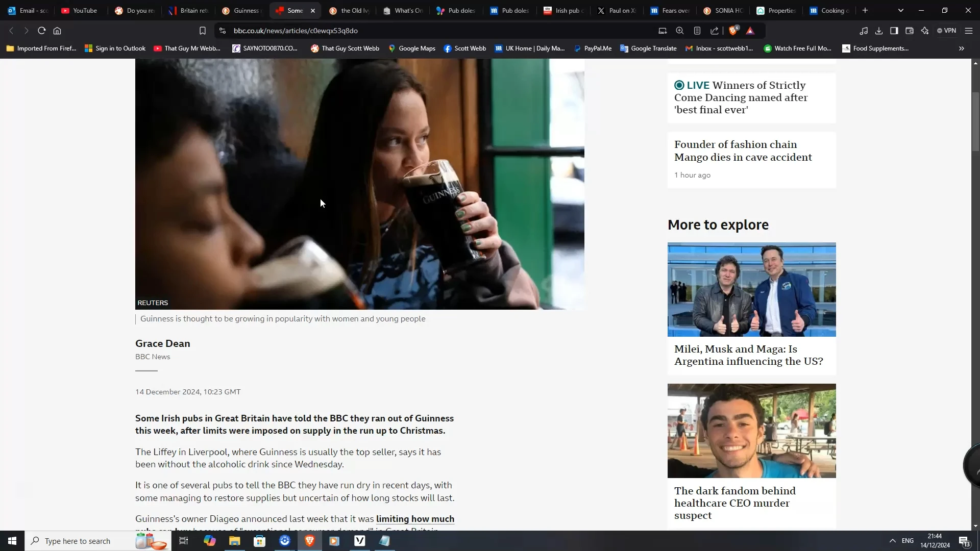Open Microsoft Store from the taskbar

[x=260, y=541]
